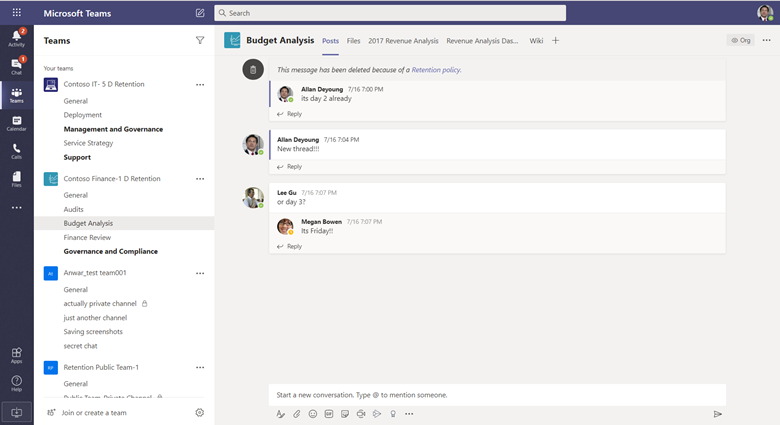Open the Activity feed icon
This screenshot has width=780, height=425.
(x=16, y=38)
